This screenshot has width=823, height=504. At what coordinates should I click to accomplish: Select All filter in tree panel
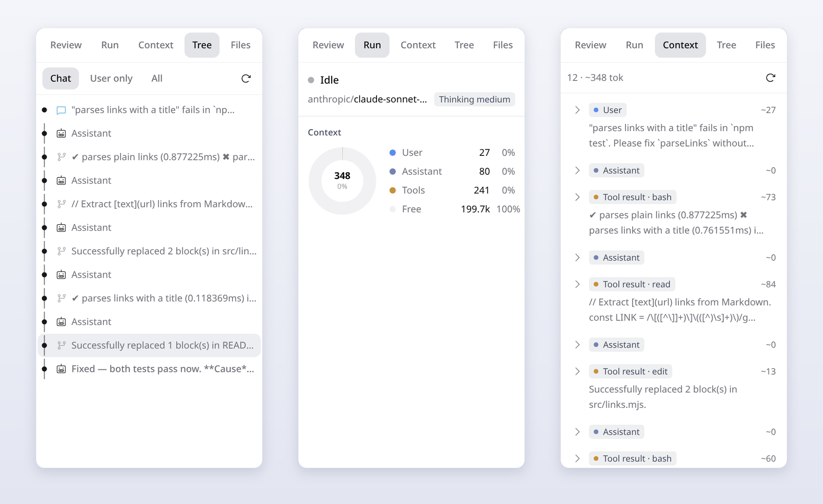157,78
